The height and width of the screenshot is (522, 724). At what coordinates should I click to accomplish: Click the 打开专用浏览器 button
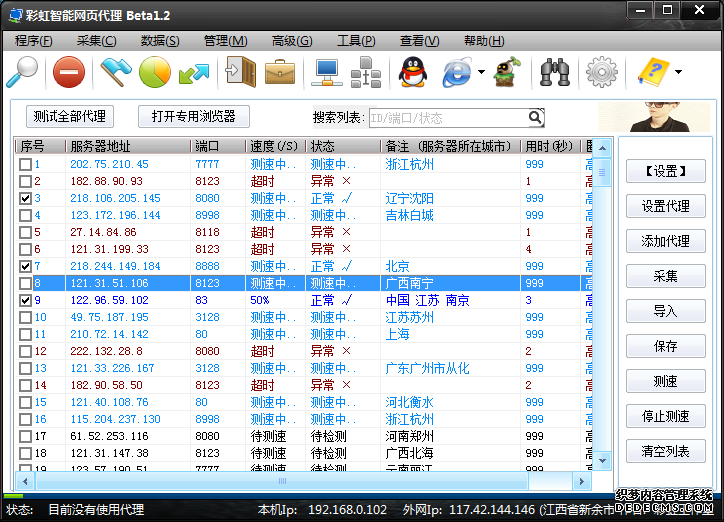194,116
